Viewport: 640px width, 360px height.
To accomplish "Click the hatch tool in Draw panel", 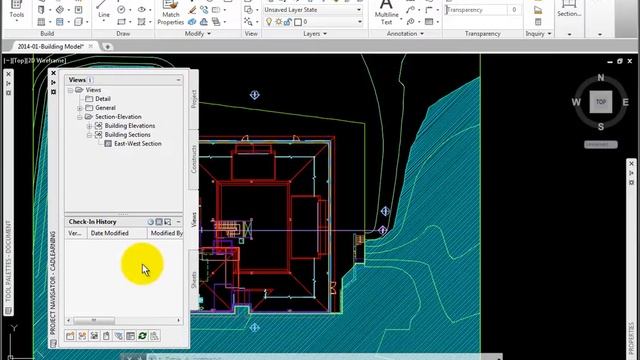I will click(x=141, y=22).
